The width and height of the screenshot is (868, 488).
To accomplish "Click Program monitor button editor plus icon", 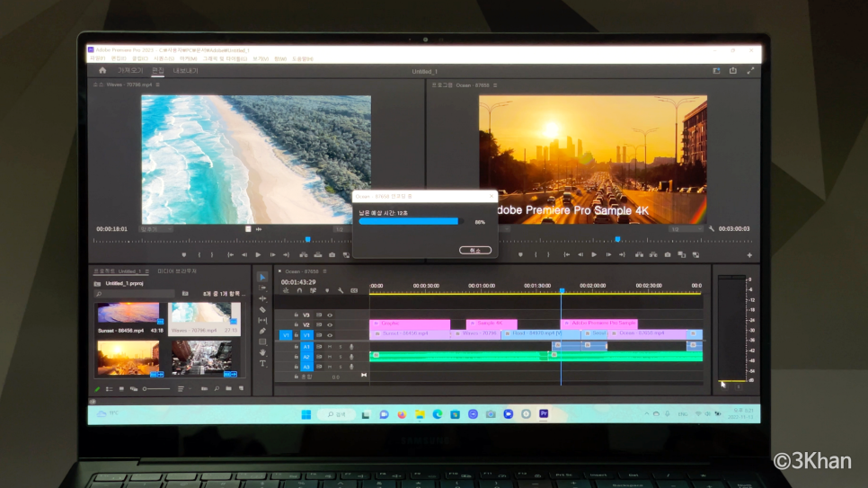I will pyautogui.click(x=749, y=255).
